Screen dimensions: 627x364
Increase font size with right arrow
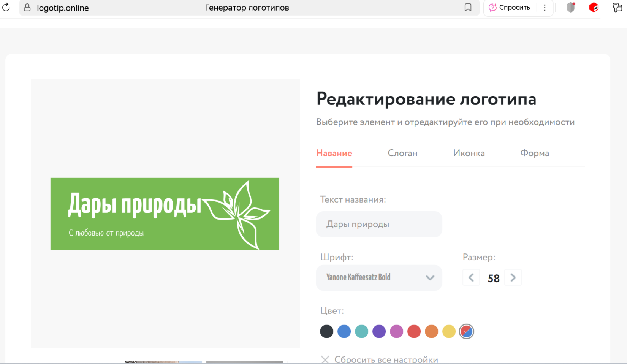coord(513,278)
